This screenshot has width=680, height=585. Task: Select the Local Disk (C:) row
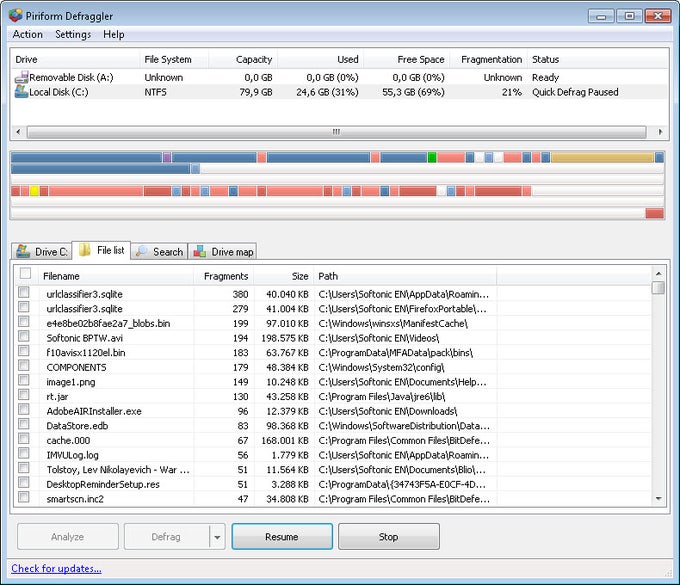pyautogui.click(x=339, y=92)
